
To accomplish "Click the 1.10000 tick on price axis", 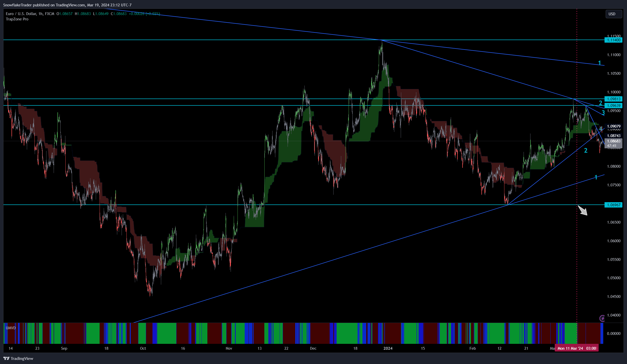I will tap(614, 92).
